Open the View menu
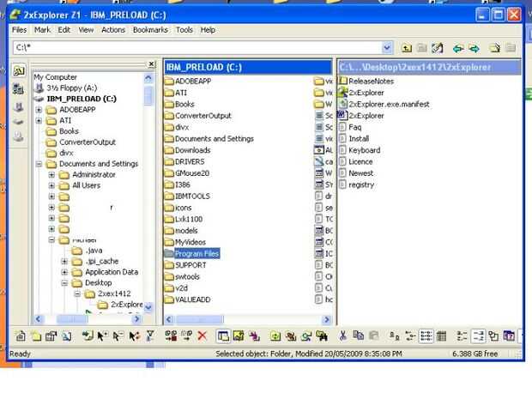The width and height of the screenshot is (532, 399). click(86, 30)
